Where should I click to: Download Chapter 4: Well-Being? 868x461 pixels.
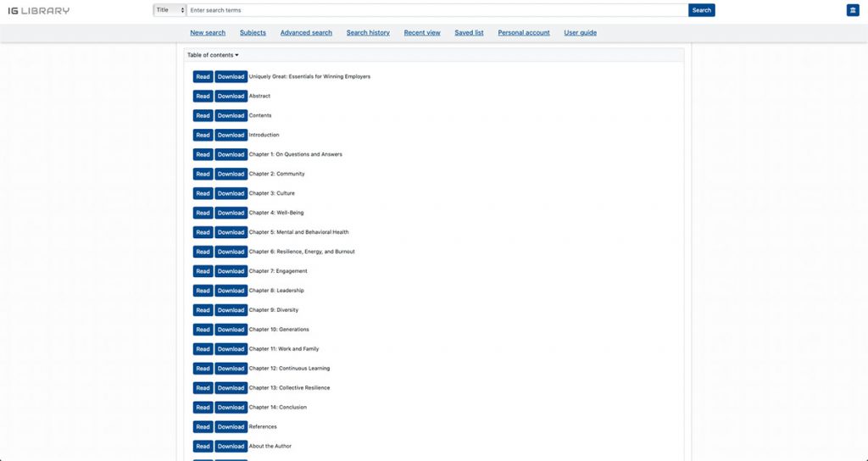231,213
